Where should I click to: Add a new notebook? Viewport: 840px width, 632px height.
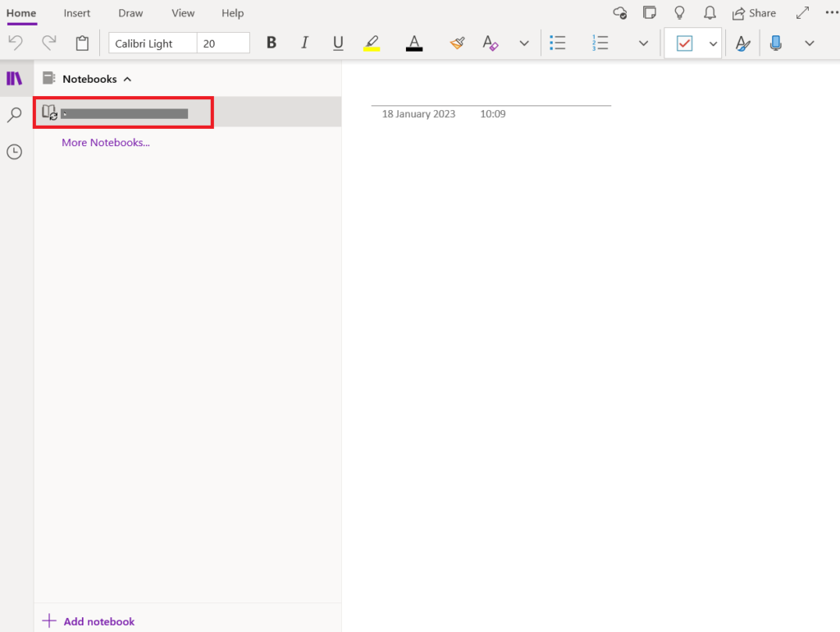click(89, 621)
